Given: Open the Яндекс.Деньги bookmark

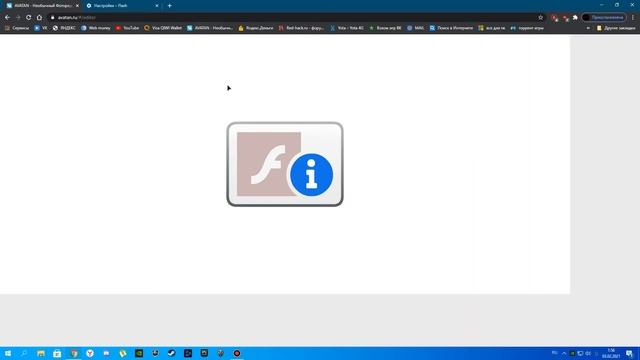Looking at the screenshot, I should (x=256, y=28).
